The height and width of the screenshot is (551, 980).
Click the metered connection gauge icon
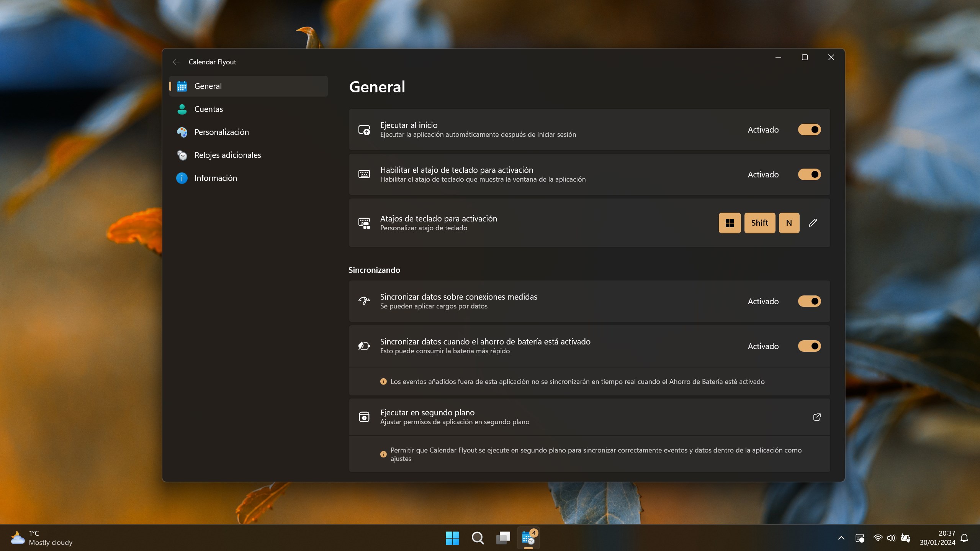[x=364, y=301]
